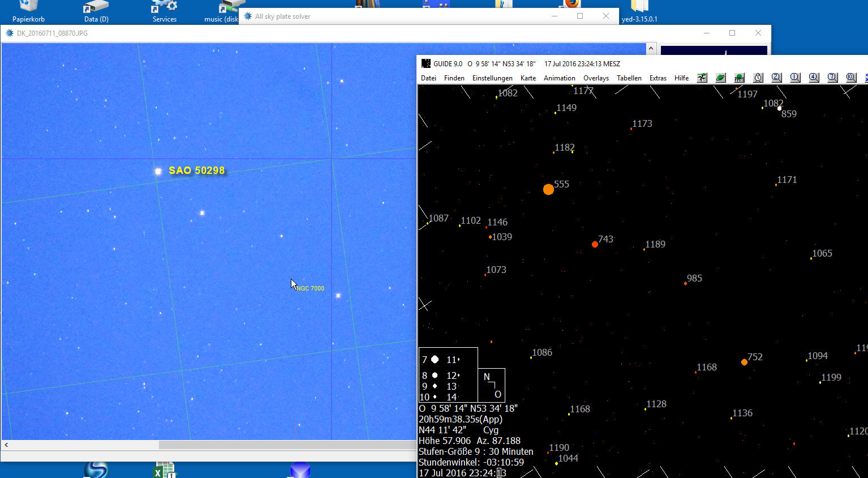This screenshot has width=868, height=478.
Task: Select the zoom level 7 magnifier
Action: 832,78
